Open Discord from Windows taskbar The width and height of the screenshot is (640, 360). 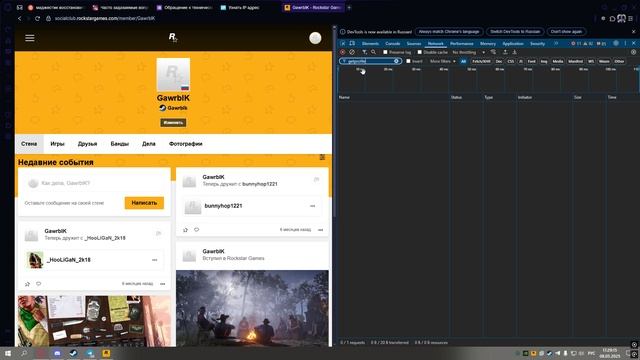click(x=57, y=353)
